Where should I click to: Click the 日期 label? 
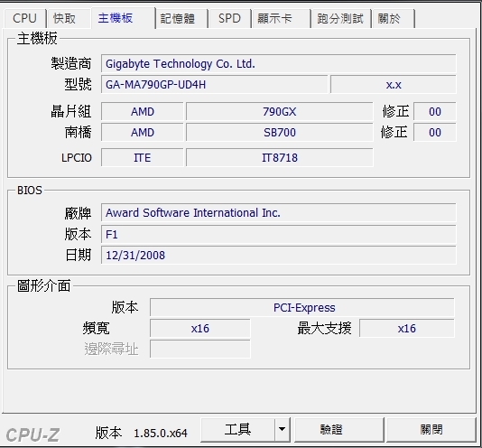click(79, 255)
